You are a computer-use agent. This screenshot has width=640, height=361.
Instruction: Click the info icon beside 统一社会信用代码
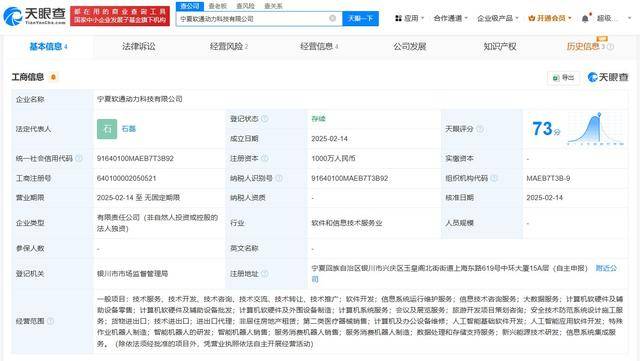click(79, 158)
